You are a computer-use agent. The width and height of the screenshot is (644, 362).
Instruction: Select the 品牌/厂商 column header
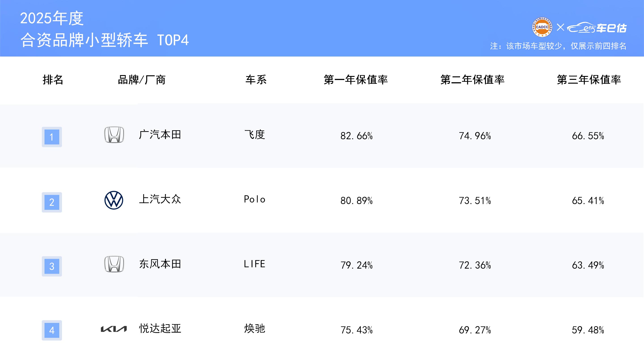pos(142,80)
